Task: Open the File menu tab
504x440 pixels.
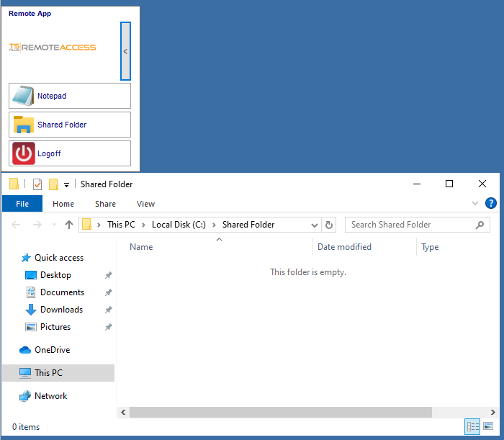Action: [x=22, y=204]
